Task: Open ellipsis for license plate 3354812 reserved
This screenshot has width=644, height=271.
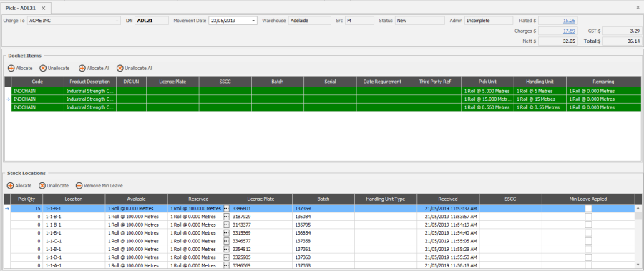Action: (226, 249)
